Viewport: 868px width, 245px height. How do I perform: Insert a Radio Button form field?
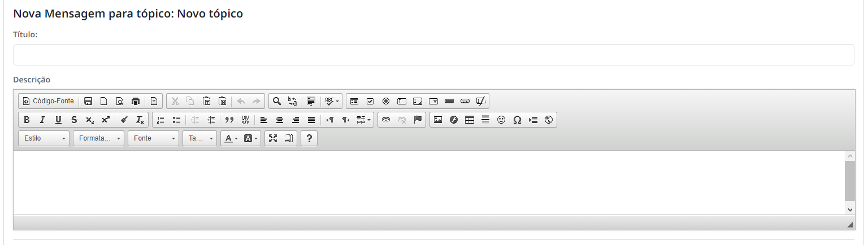coord(386,101)
